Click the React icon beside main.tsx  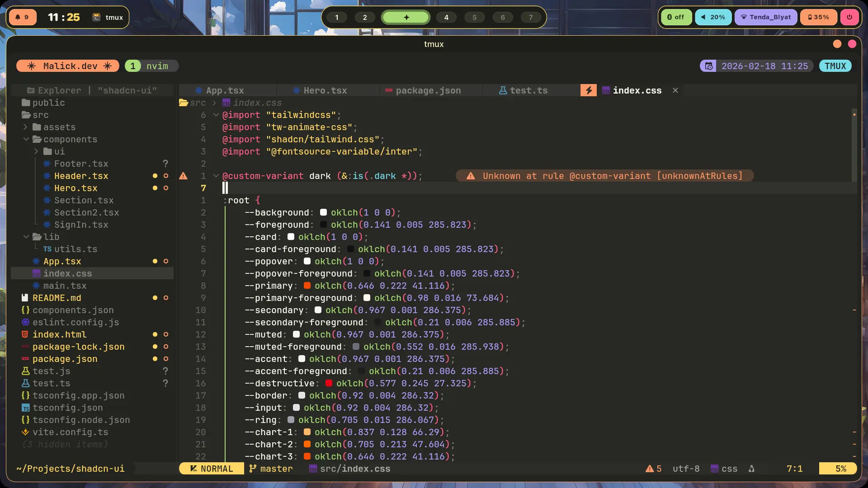click(x=36, y=286)
